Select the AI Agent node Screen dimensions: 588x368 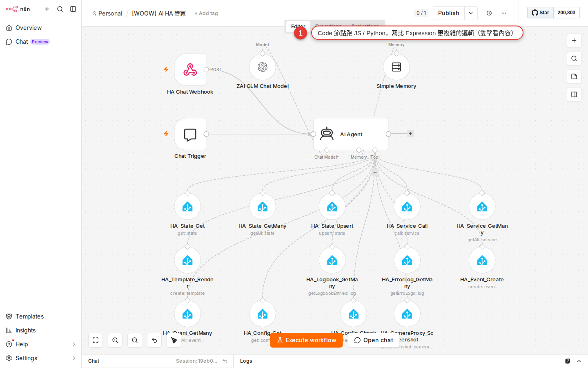pos(351,134)
